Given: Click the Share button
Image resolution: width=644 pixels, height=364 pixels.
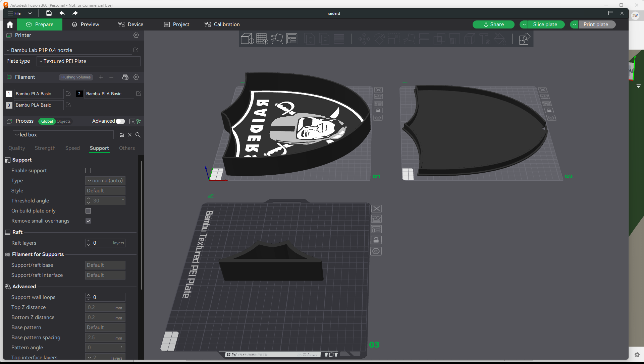Looking at the screenshot, I should (493, 24).
